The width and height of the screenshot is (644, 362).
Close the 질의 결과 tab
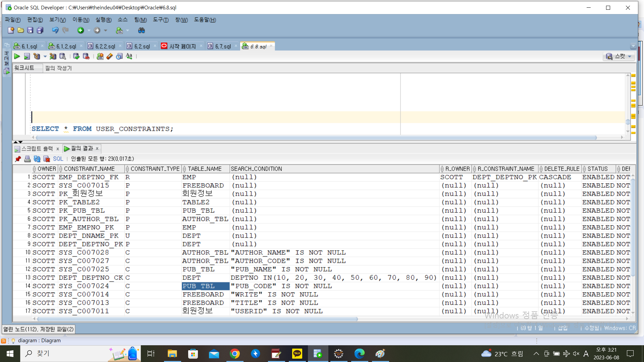click(x=97, y=148)
